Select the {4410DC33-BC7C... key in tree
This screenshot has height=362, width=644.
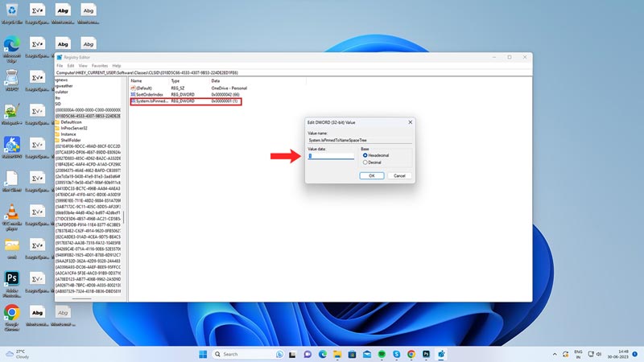pyautogui.click(x=88, y=188)
